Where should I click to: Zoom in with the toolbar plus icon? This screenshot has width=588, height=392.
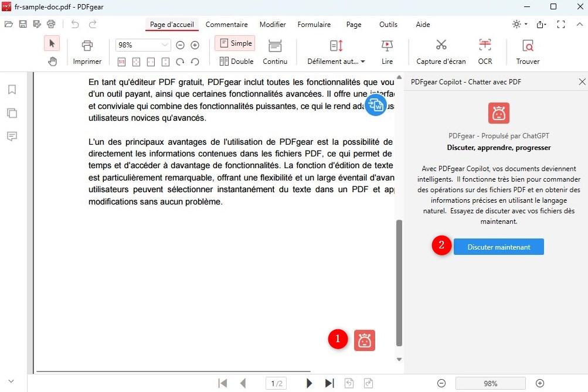pos(195,45)
